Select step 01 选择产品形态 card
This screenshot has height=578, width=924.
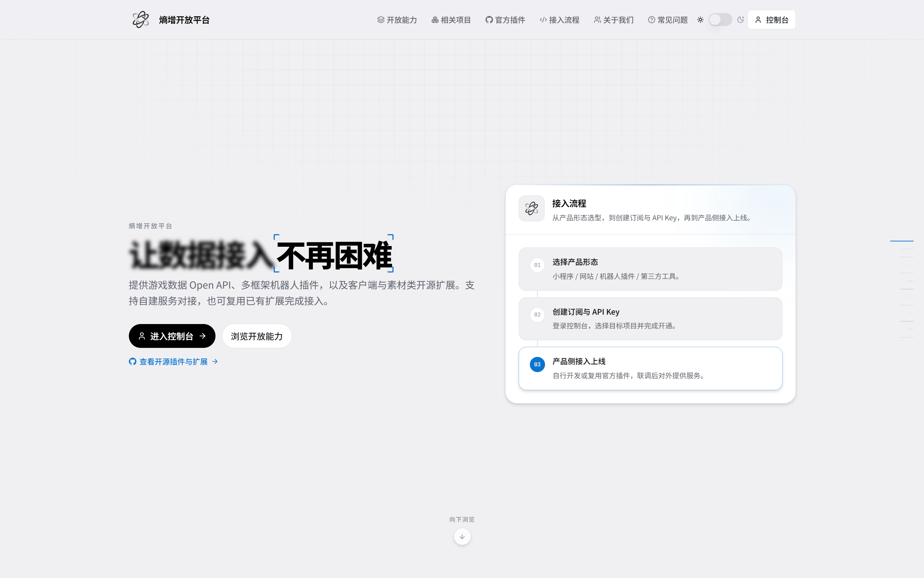[650, 269]
